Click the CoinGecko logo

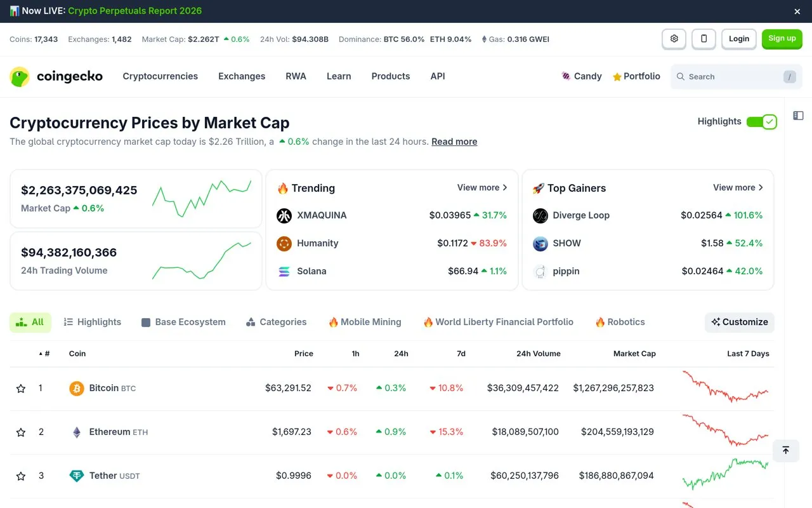point(56,76)
